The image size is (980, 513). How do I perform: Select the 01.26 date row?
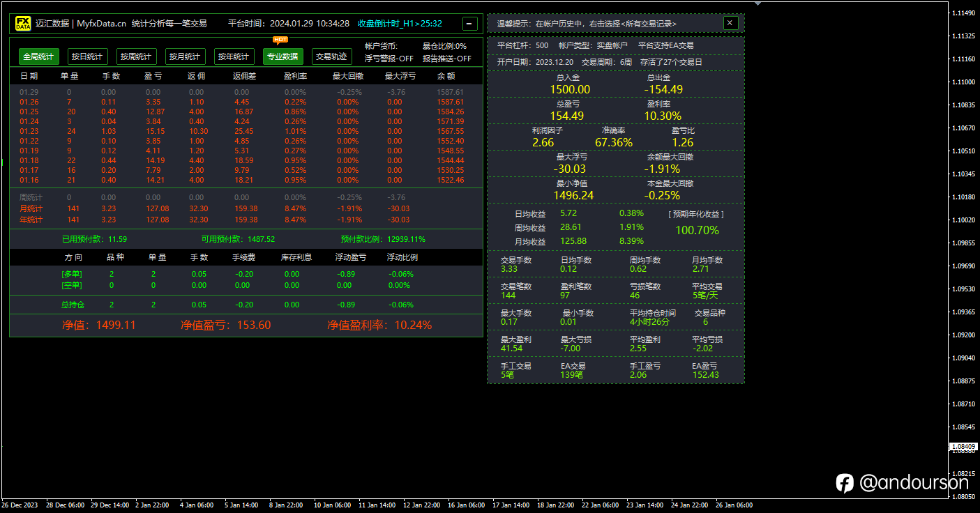click(x=246, y=102)
